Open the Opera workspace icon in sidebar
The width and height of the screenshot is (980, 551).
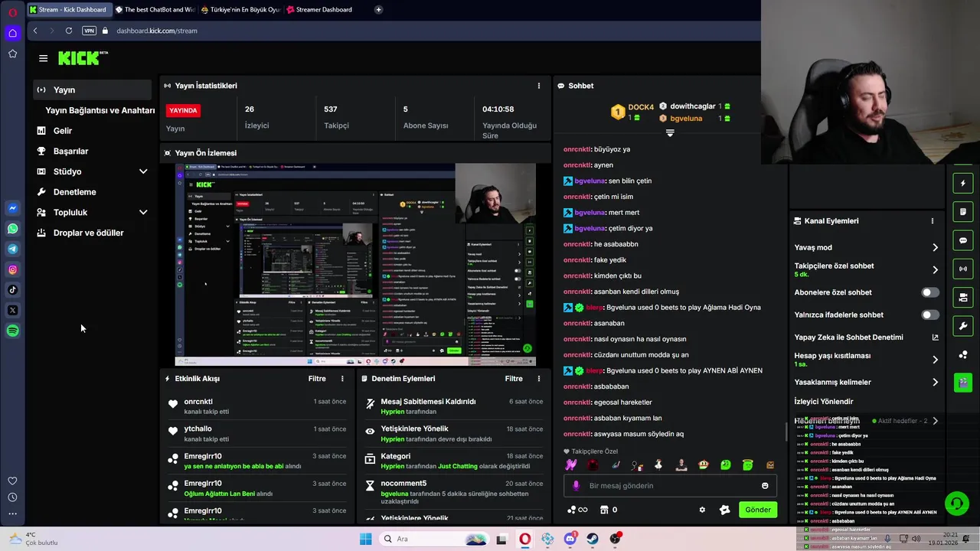(x=12, y=33)
